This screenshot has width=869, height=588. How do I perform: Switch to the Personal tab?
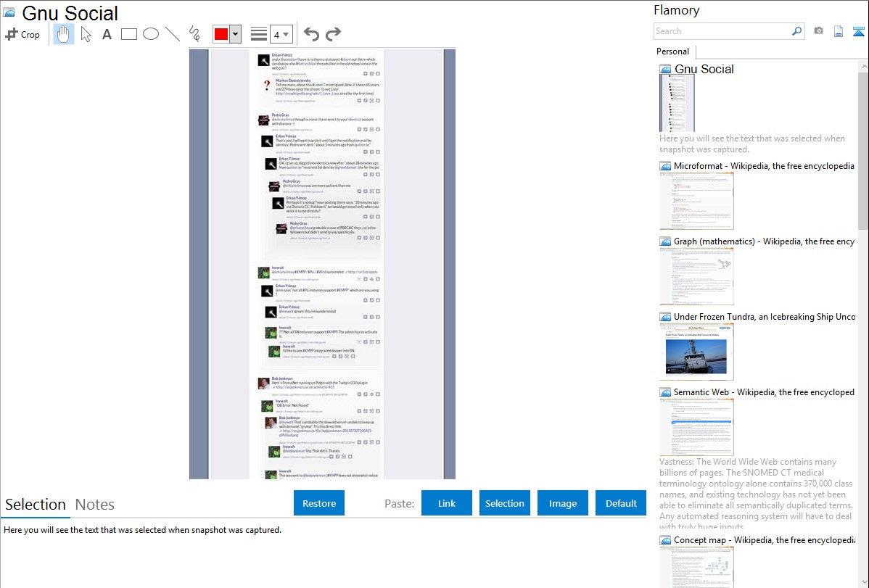click(673, 51)
